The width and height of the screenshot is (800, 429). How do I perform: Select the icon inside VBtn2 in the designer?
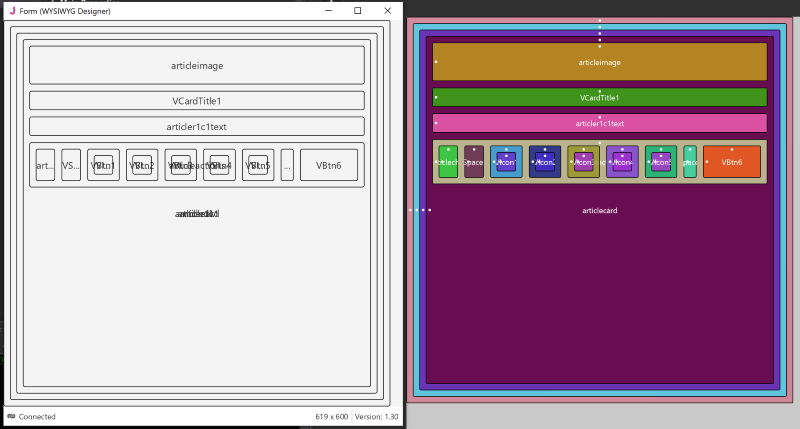click(142, 165)
